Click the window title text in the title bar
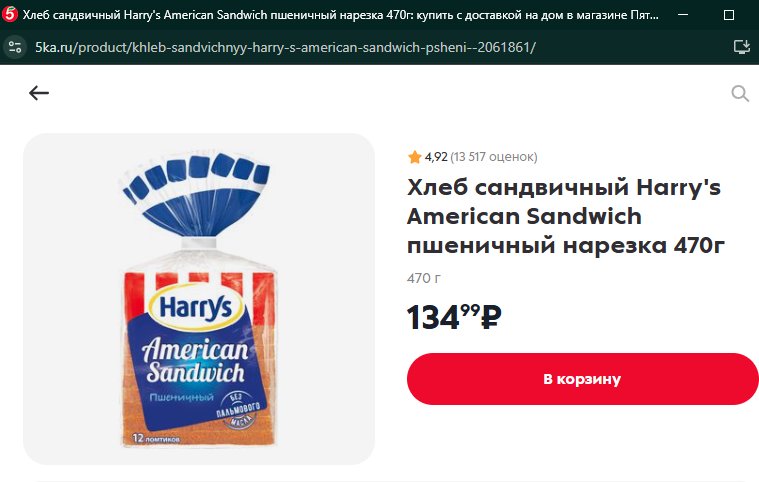This screenshot has height=482, width=759. (340, 15)
